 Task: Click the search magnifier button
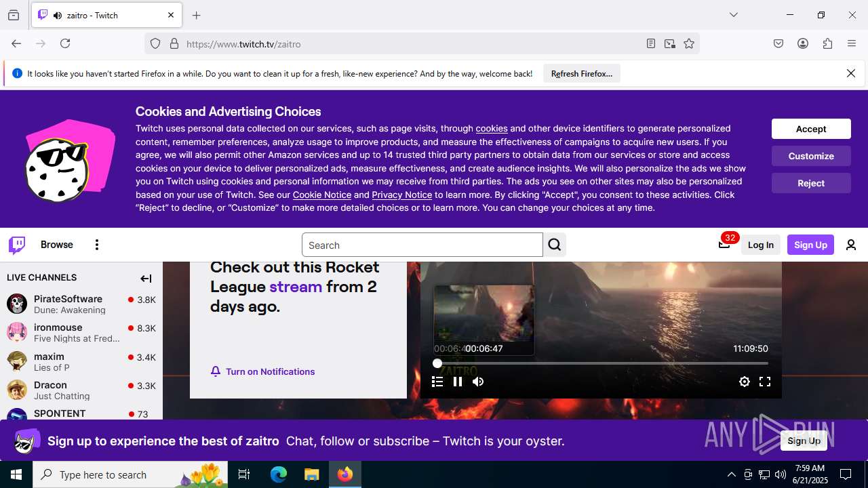[555, 245]
